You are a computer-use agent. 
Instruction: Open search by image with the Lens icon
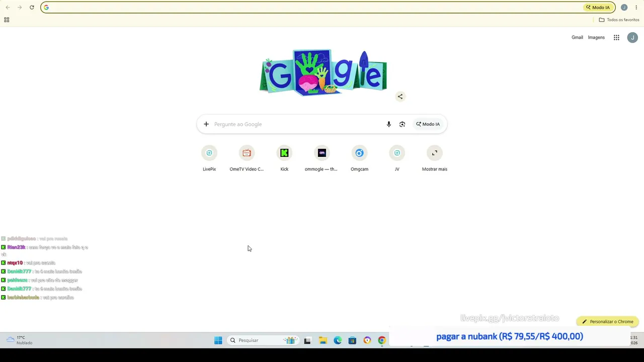[x=402, y=124]
